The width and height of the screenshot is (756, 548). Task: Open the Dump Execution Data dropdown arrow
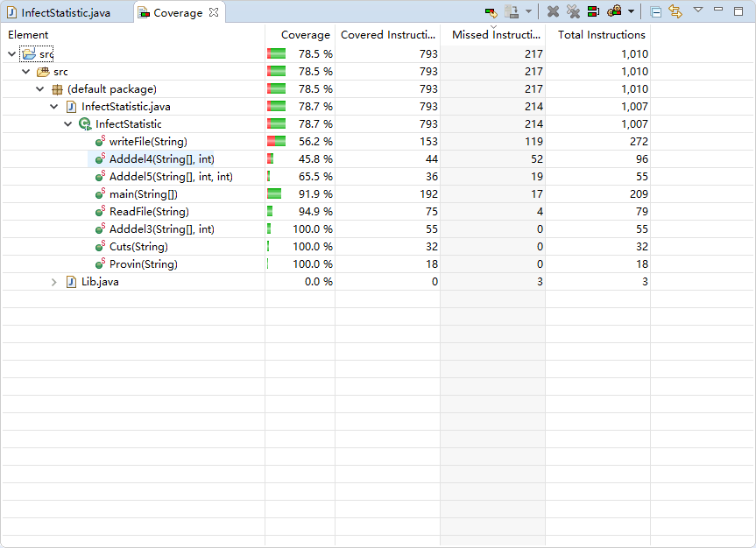[x=528, y=11]
